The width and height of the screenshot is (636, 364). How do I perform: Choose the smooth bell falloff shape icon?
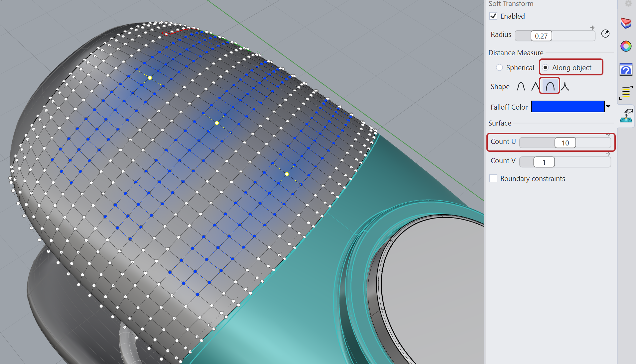(x=521, y=87)
